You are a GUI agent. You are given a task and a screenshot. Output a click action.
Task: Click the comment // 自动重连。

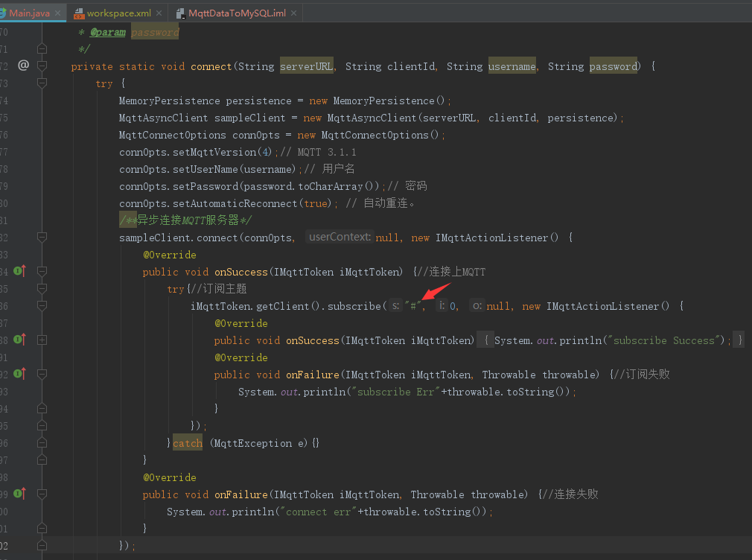tap(380, 203)
